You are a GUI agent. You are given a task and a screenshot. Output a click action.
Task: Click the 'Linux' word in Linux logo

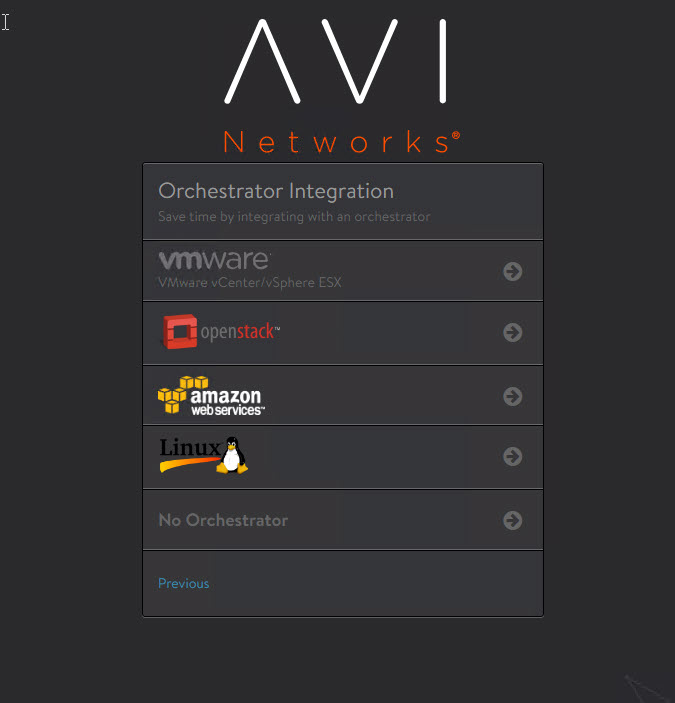point(190,447)
